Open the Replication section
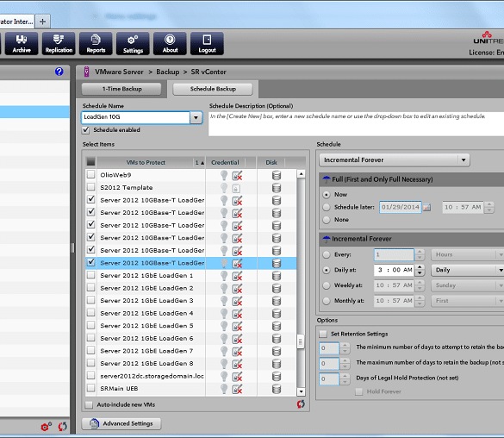The height and width of the screenshot is (438, 504). point(59,43)
